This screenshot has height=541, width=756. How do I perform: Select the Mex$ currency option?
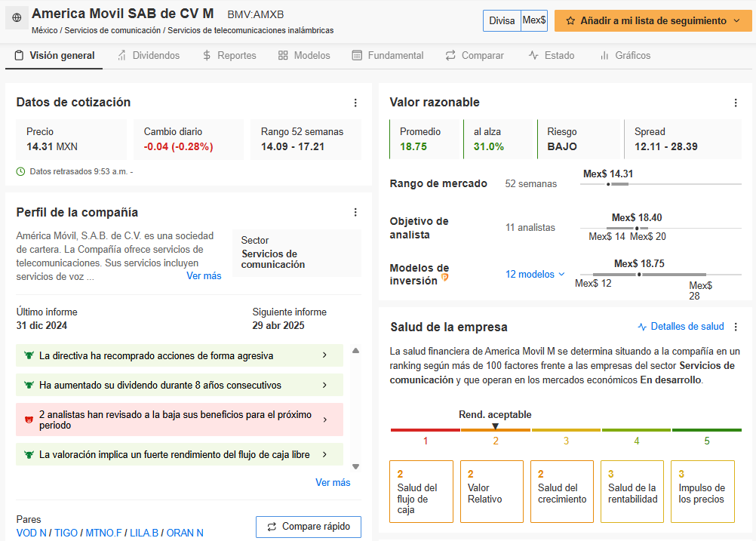click(534, 20)
